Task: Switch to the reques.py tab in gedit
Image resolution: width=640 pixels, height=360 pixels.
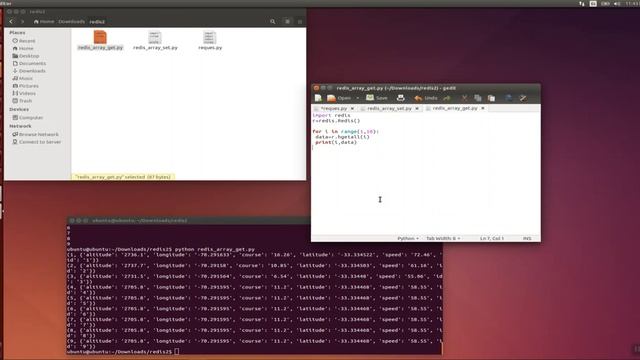Action: 334,109
